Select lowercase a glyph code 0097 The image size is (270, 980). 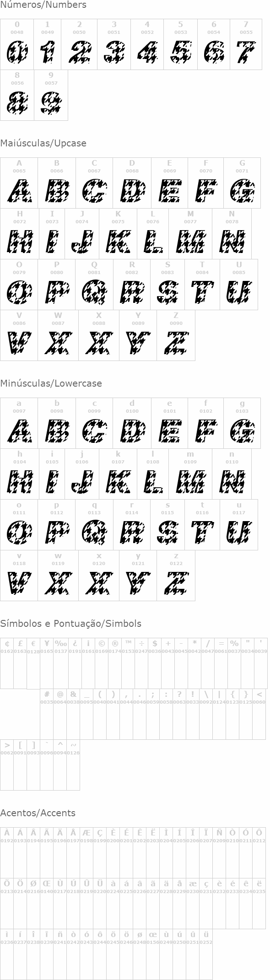19,424
